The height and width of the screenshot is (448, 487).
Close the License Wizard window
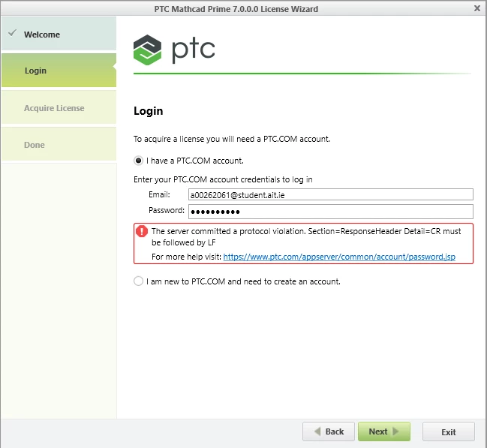coord(477,8)
